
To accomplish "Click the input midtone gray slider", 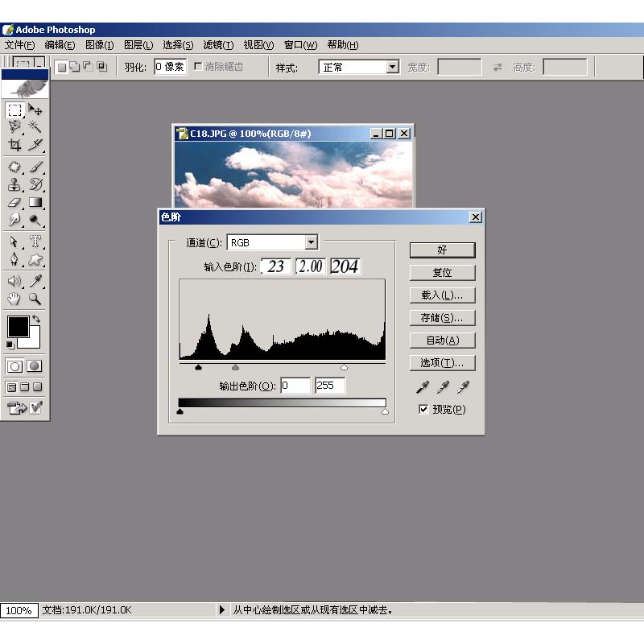I will 235,367.
